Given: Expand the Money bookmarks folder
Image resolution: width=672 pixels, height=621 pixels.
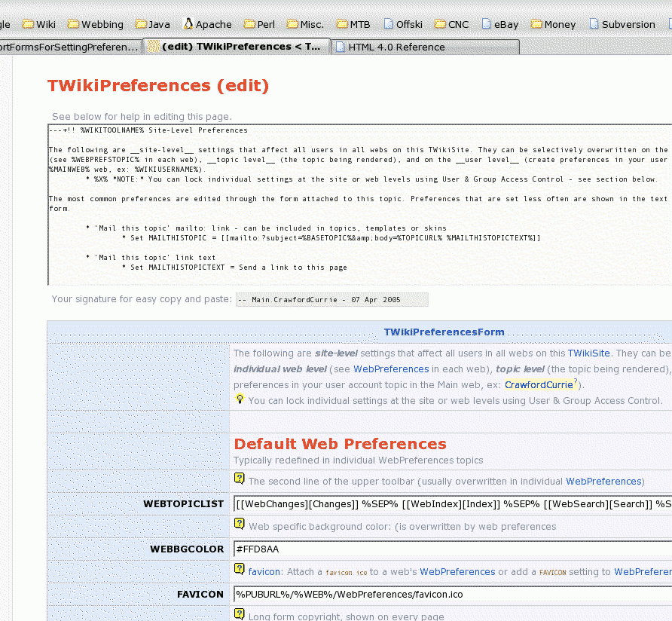Looking at the screenshot, I should point(552,24).
